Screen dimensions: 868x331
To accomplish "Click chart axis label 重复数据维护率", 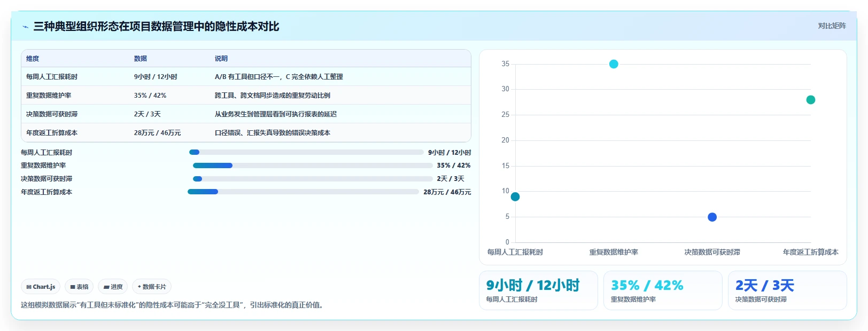I will coord(614,252).
